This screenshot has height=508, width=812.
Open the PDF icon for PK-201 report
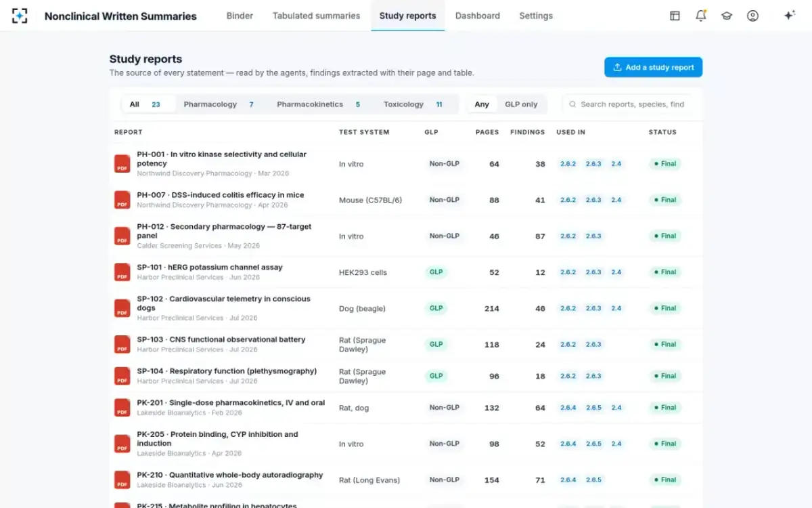(x=122, y=408)
